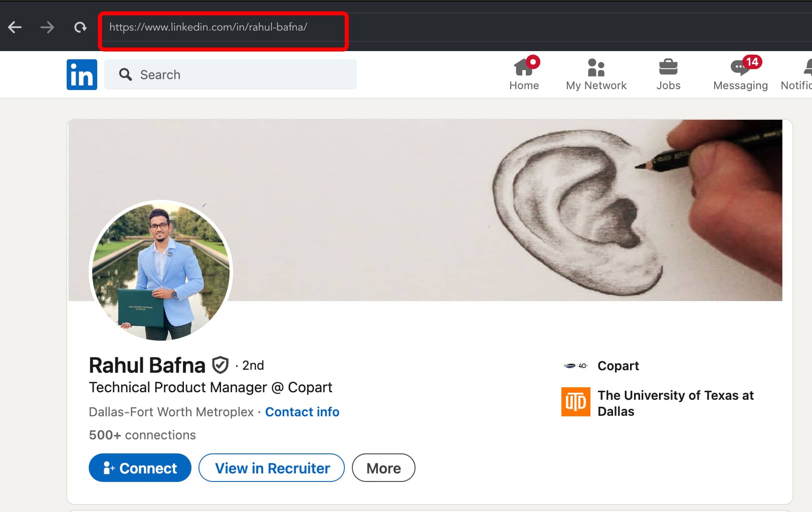The height and width of the screenshot is (512, 812).
Task: Click the browser address bar
Action: (x=223, y=28)
